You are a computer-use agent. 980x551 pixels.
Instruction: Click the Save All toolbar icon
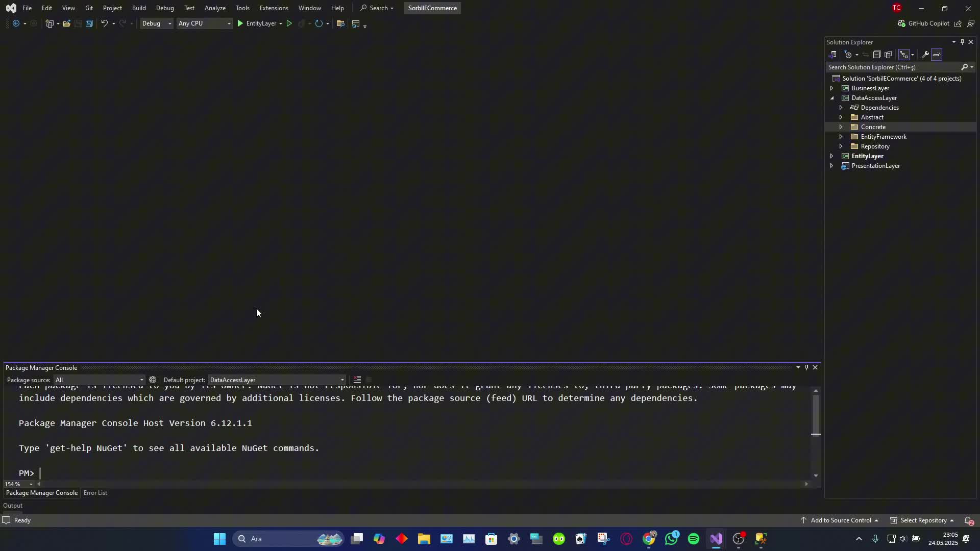[89, 23]
